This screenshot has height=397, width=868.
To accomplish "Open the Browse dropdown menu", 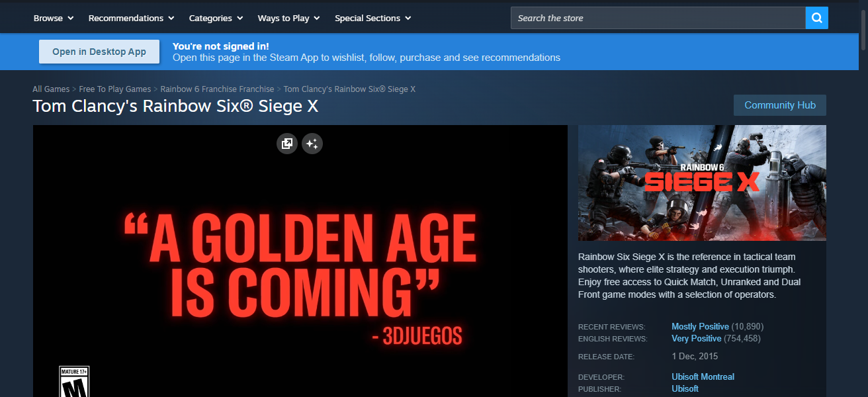I will 54,18.
